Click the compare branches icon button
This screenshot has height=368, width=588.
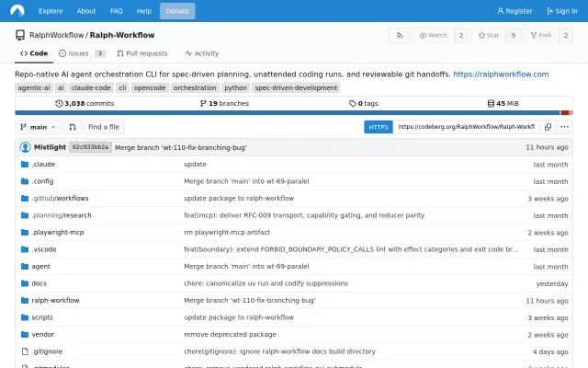(73, 127)
